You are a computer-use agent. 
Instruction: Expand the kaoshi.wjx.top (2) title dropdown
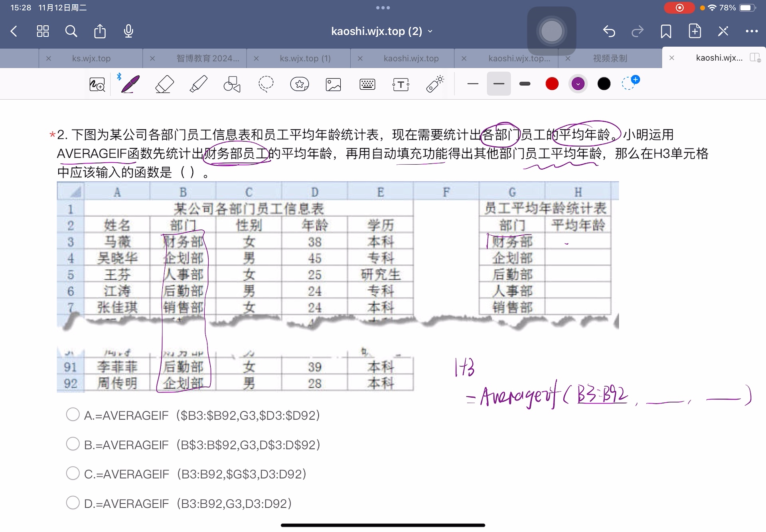pyautogui.click(x=430, y=31)
